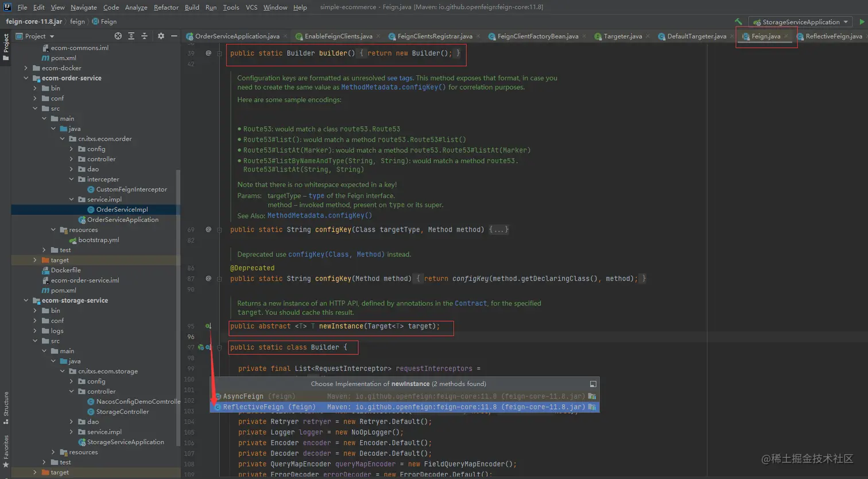The height and width of the screenshot is (479, 868).
Task: Click the gutter implementation icon on line 95
Action: pyautogui.click(x=208, y=326)
